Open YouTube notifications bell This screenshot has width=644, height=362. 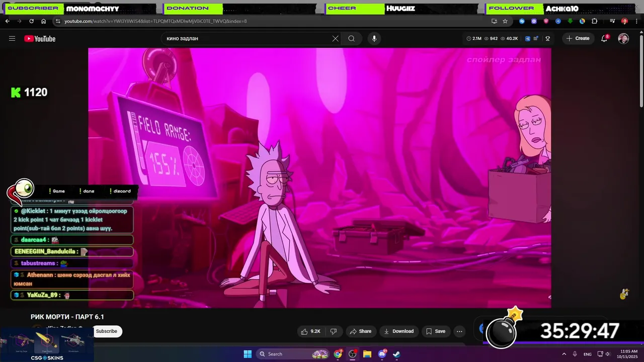pyautogui.click(x=605, y=39)
